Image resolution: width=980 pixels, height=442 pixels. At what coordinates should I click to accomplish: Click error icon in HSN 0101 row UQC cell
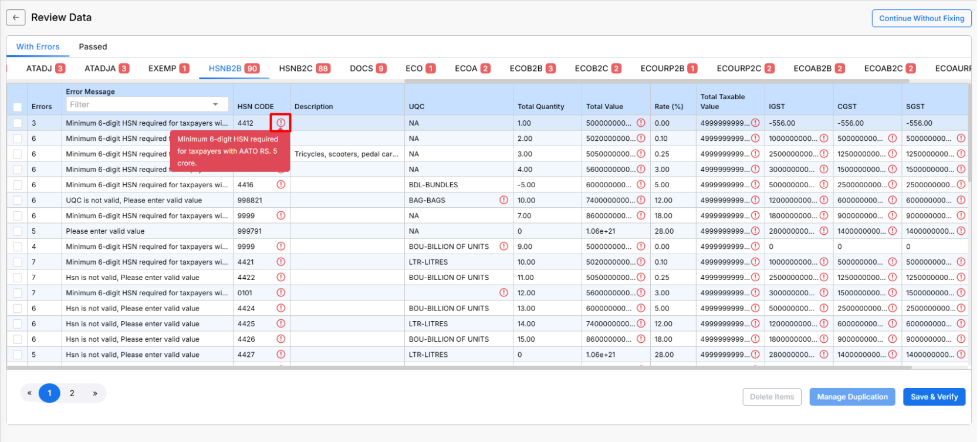tap(503, 292)
